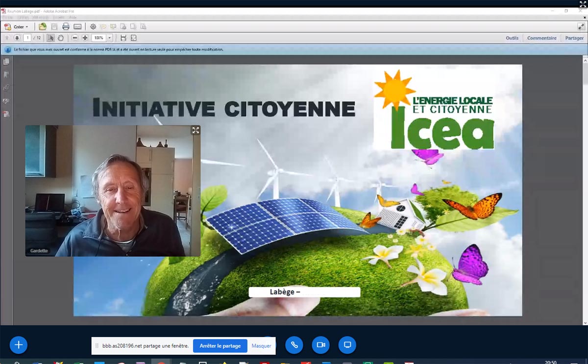The width and height of the screenshot is (588, 364).
Task: Click the phone audio button
Action: coord(294,345)
